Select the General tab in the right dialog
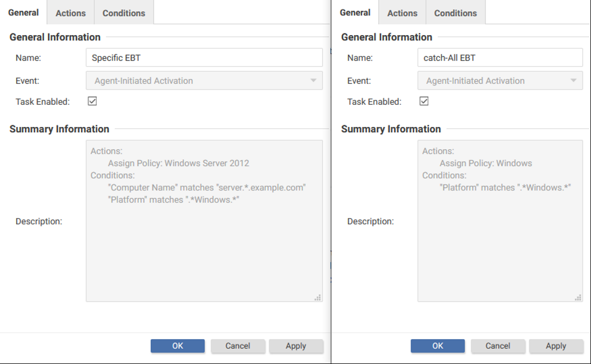Image resolution: width=591 pixels, height=364 pixels. 355,12
